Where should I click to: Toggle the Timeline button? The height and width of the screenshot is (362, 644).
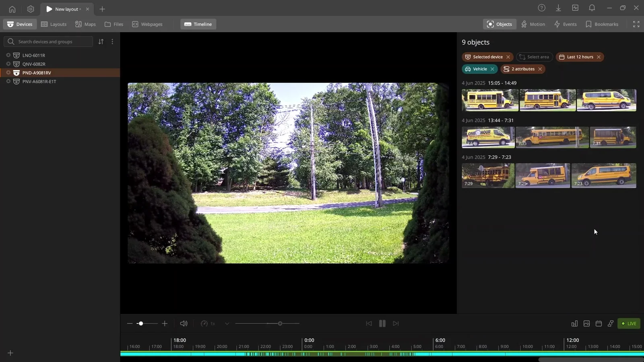(198, 24)
